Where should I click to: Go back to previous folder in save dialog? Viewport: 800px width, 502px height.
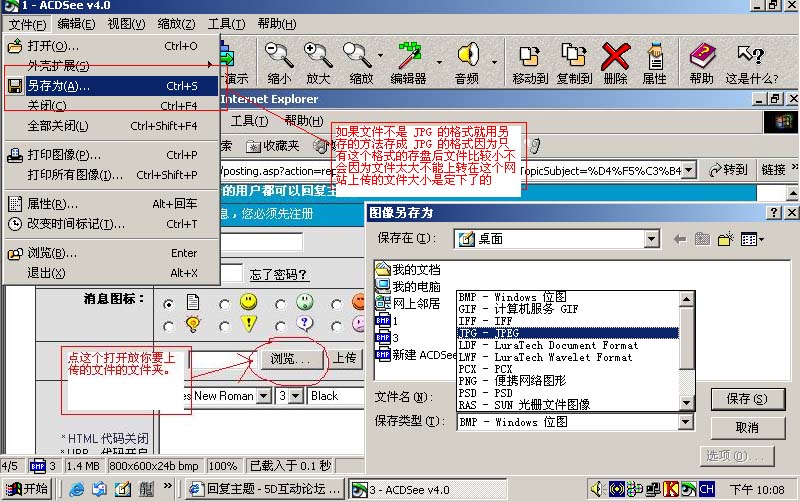pos(680,239)
